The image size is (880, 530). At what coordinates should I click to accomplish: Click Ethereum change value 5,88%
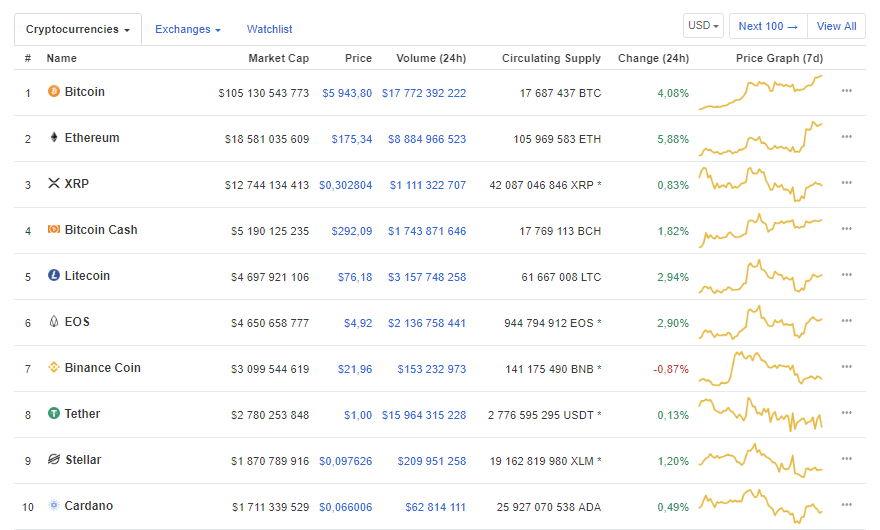[x=673, y=139]
